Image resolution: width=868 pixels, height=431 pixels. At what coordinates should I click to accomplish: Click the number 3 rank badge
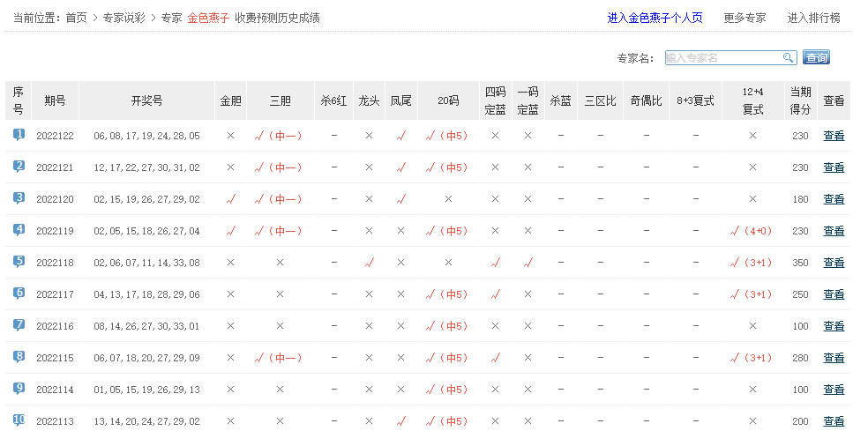coord(19,198)
